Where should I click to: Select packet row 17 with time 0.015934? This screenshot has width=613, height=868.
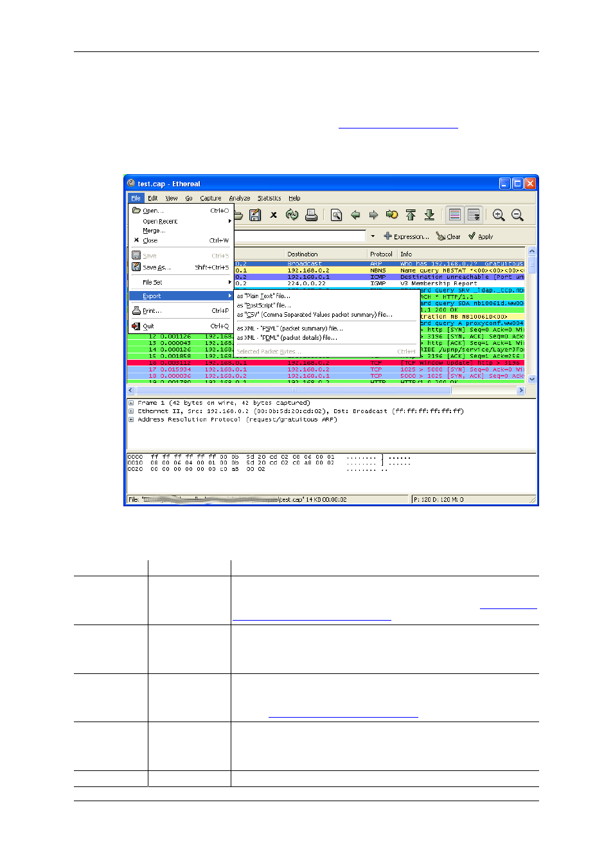coord(326,369)
